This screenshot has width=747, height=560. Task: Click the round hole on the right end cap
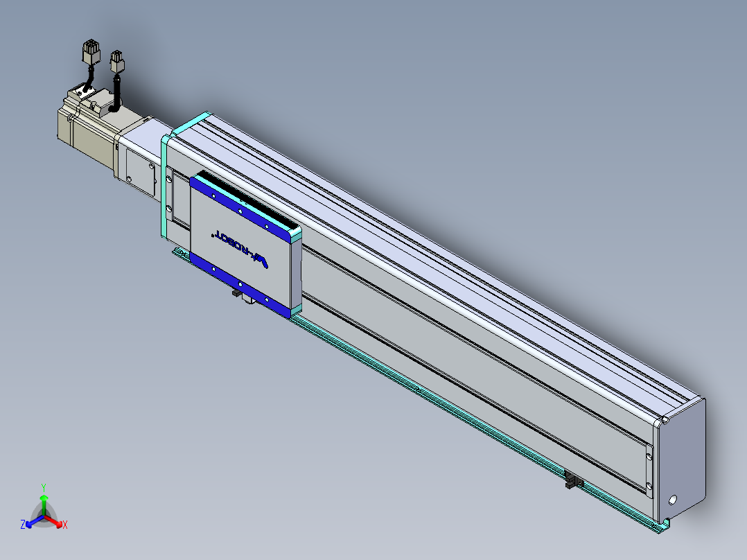(x=673, y=500)
